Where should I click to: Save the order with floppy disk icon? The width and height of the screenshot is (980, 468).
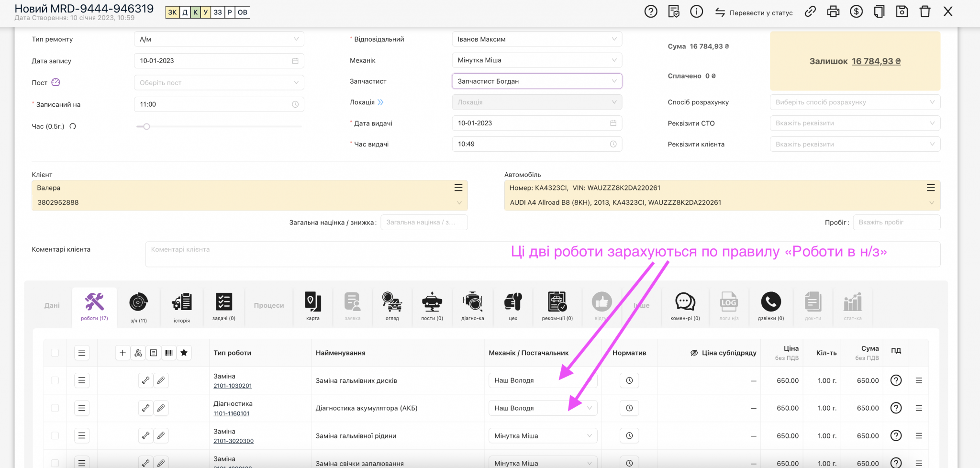coord(902,12)
